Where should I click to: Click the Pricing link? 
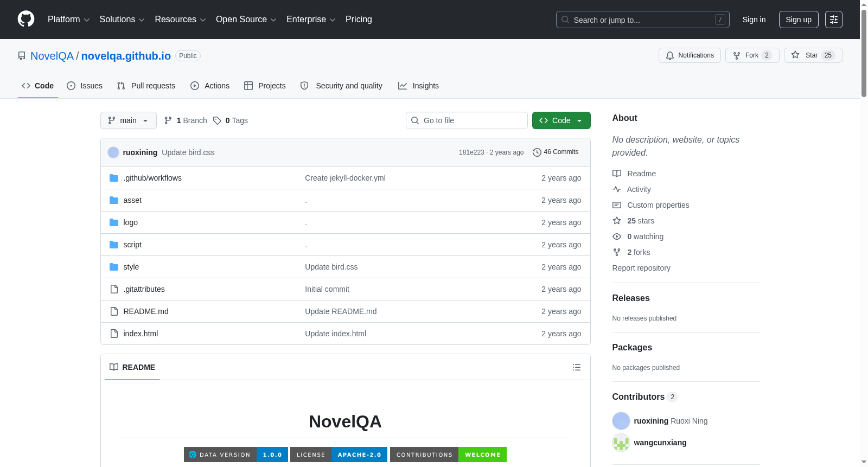[359, 20]
